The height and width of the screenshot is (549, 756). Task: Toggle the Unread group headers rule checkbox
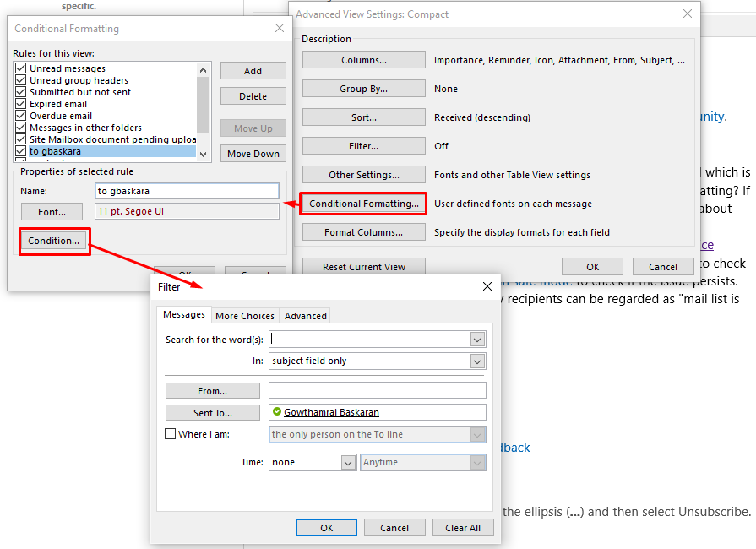coord(21,79)
